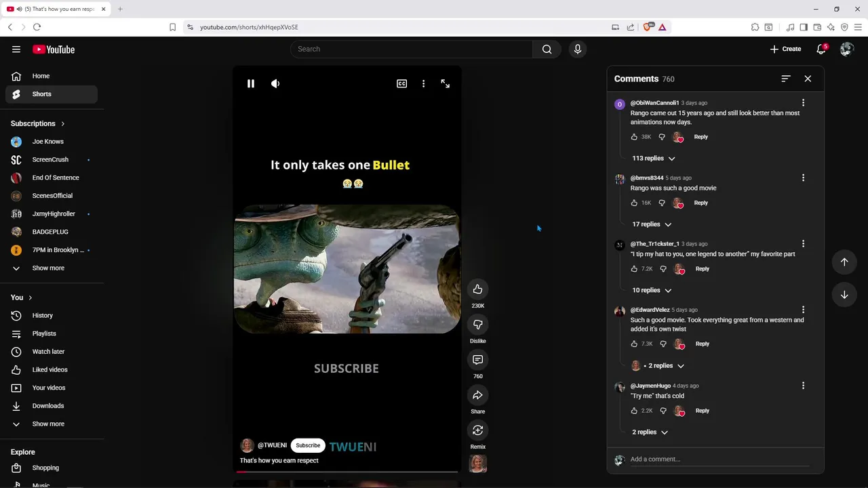Open the comments sort options
This screenshot has height=488, width=868.
coord(786,79)
